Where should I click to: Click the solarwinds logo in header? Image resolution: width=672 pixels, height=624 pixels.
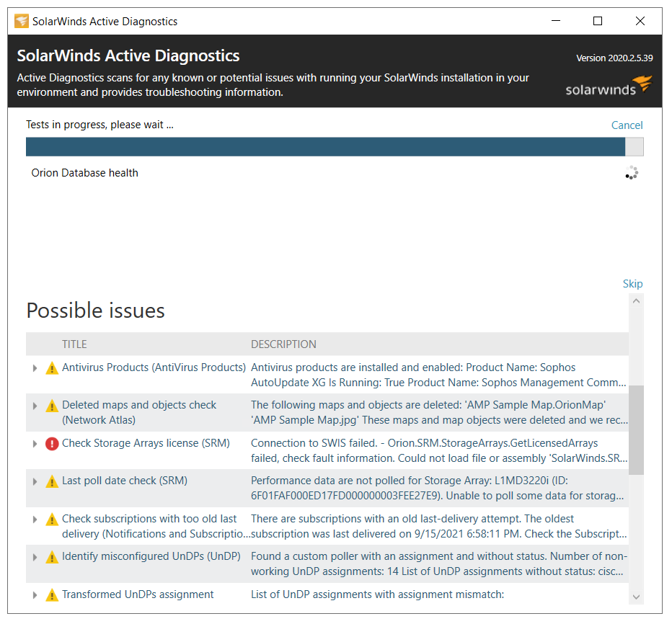pyautogui.click(x=609, y=86)
